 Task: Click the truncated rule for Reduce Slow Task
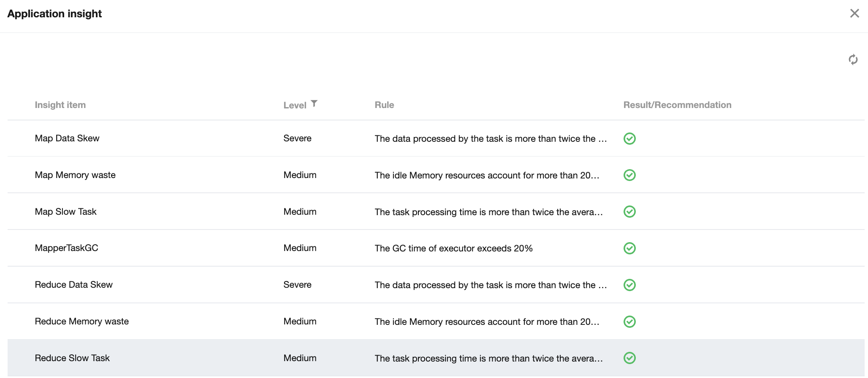click(x=488, y=358)
